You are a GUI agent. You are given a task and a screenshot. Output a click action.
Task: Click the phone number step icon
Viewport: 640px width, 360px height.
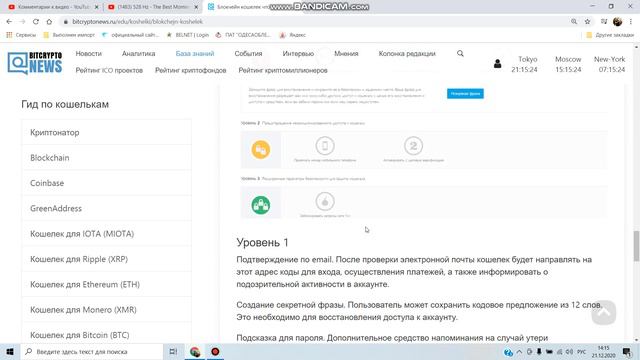[x=325, y=145]
